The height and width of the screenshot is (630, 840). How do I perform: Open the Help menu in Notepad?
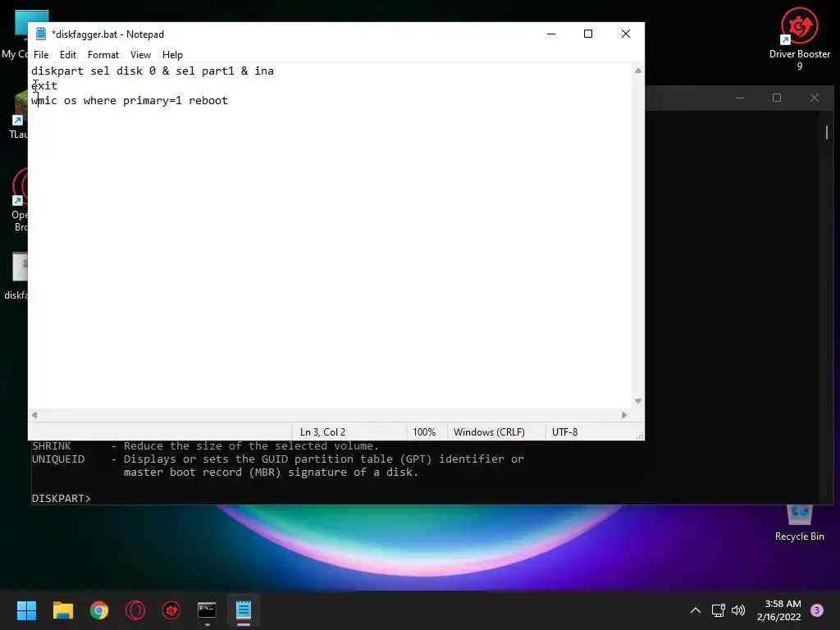172,55
